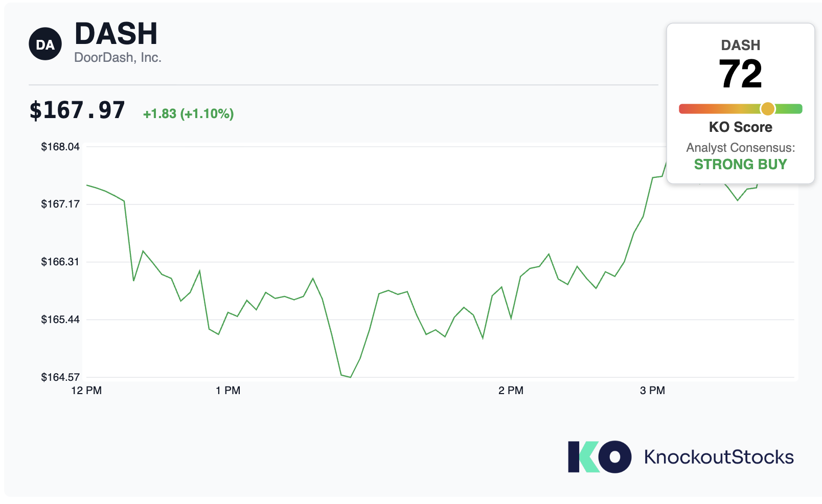
Task: Click the DASH label in the score card
Action: pyautogui.click(x=740, y=45)
